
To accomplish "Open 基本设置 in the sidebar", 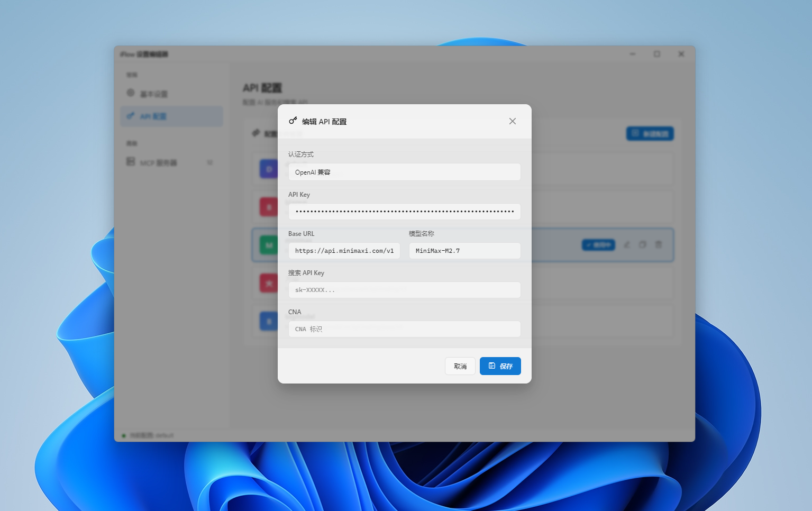I will click(153, 94).
